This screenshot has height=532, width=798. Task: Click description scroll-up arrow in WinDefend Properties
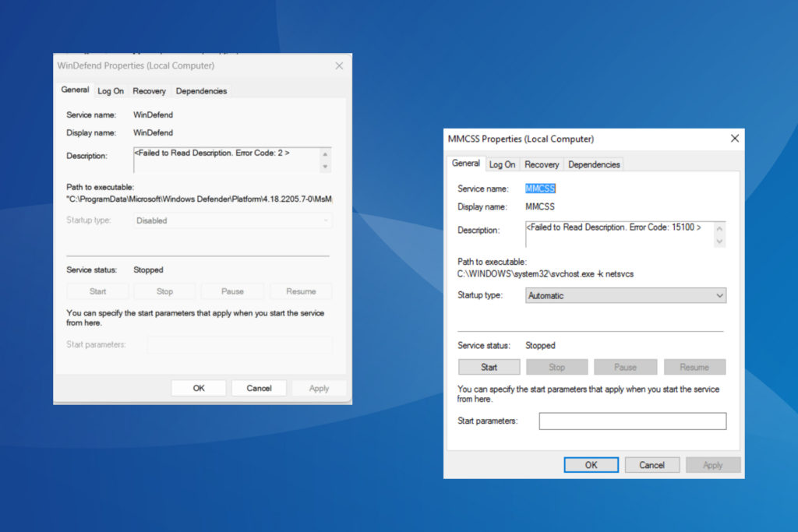[325, 153]
